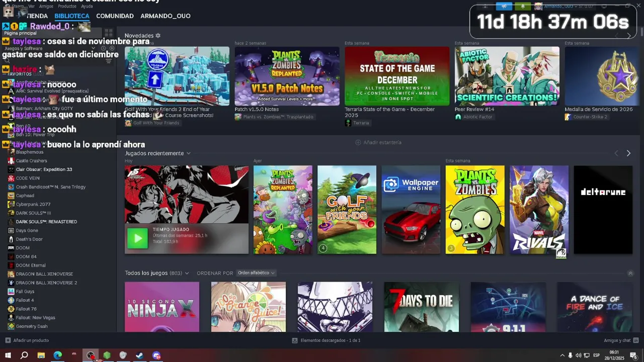This screenshot has height=362, width=644.
Task: Click the grid view icon beside Página principal
Action: click(109, 33)
